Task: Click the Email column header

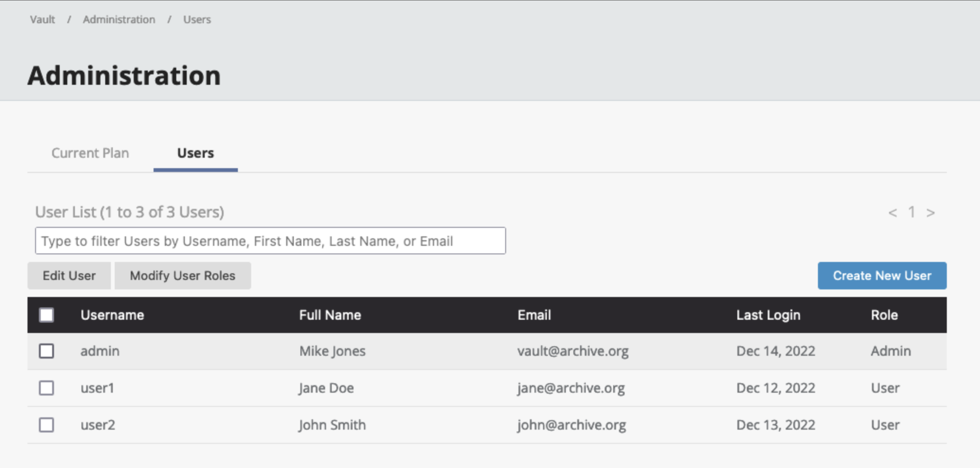Action: 534,315
